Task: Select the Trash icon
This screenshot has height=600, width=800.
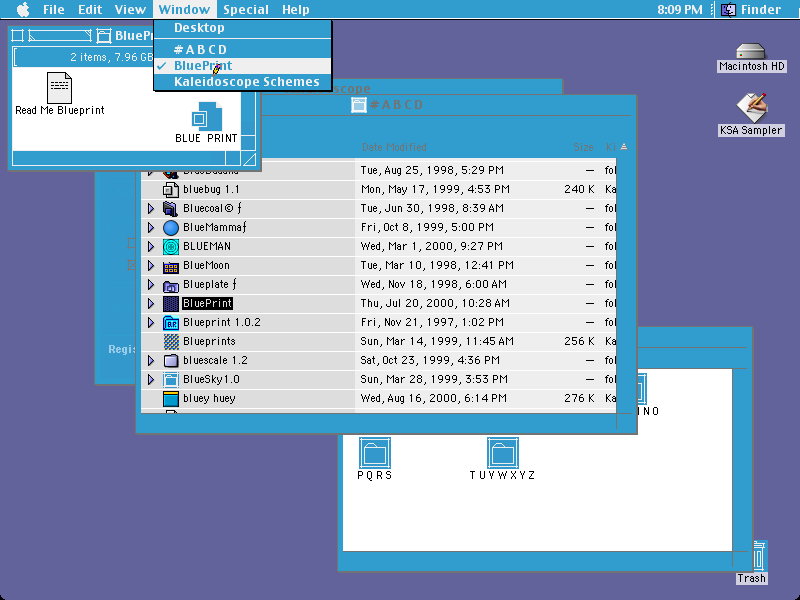Action: (x=759, y=556)
